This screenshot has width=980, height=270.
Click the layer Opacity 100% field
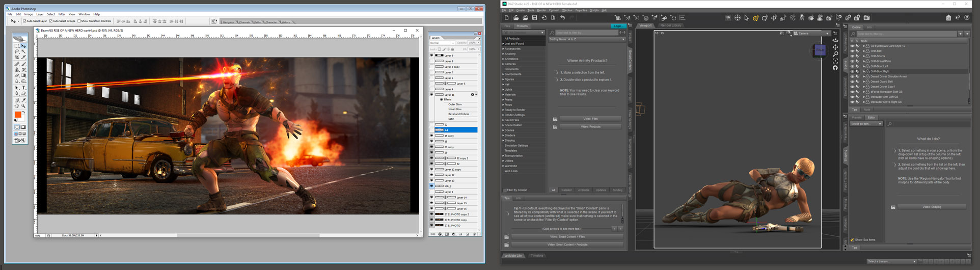point(473,43)
